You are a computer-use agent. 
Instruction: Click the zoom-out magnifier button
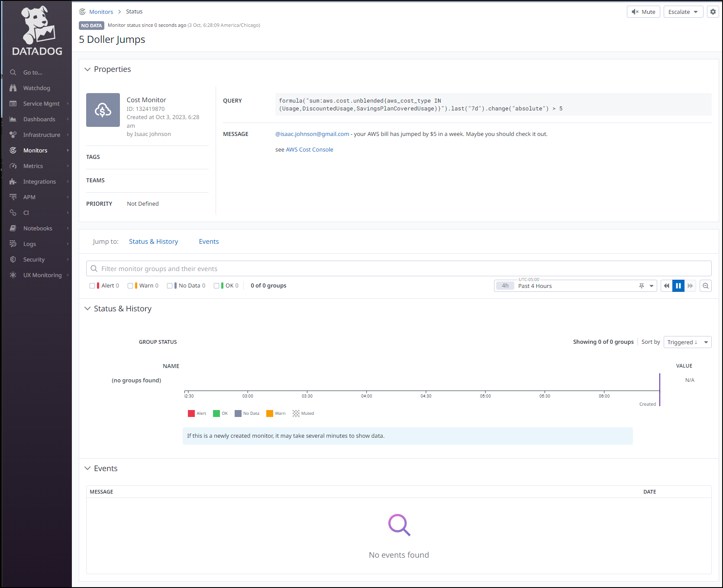pos(706,286)
